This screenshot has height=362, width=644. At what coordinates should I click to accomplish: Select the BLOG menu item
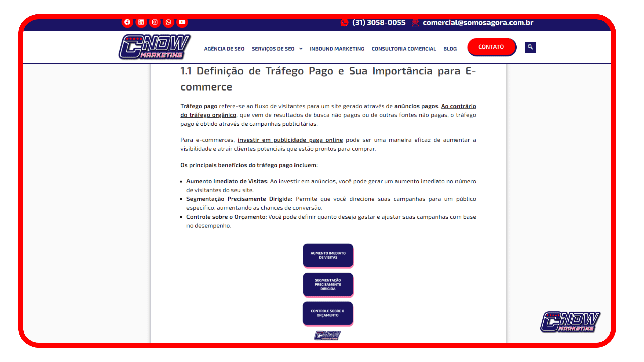pos(450,49)
